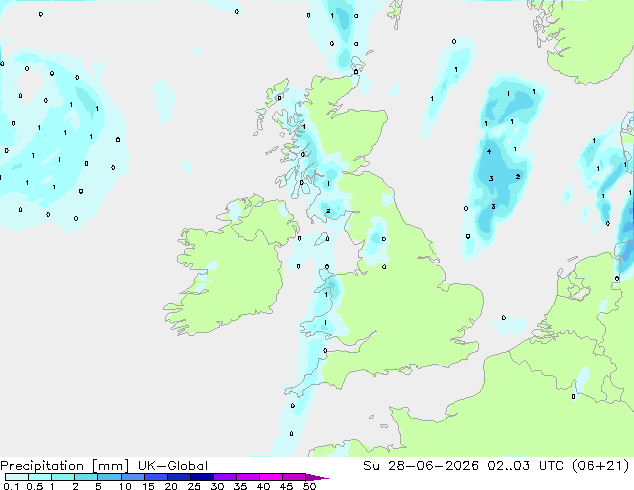Image resolution: width=634 pixels, height=490 pixels.
Task: Click the '(06+21)' forecast run text
Action: coord(600,466)
